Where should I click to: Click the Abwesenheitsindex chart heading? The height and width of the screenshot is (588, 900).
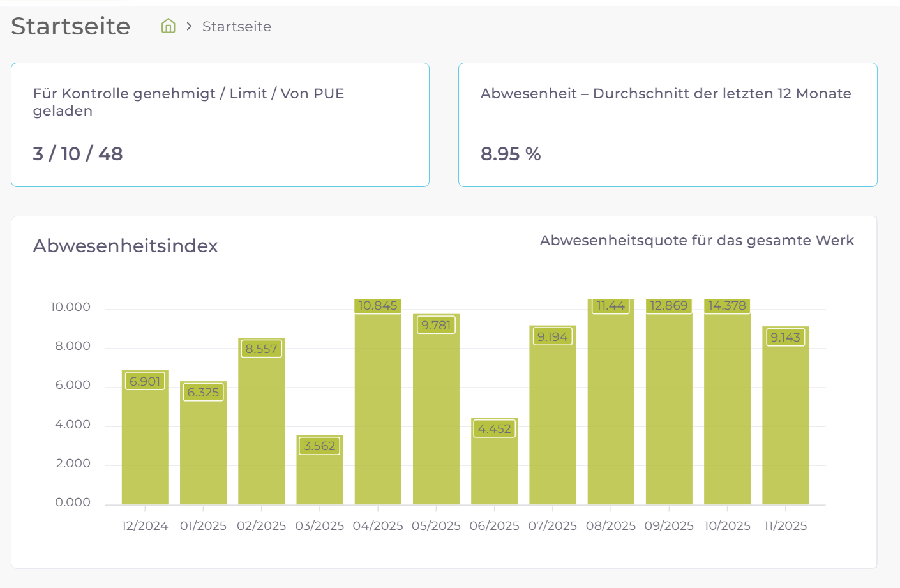tap(125, 246)
